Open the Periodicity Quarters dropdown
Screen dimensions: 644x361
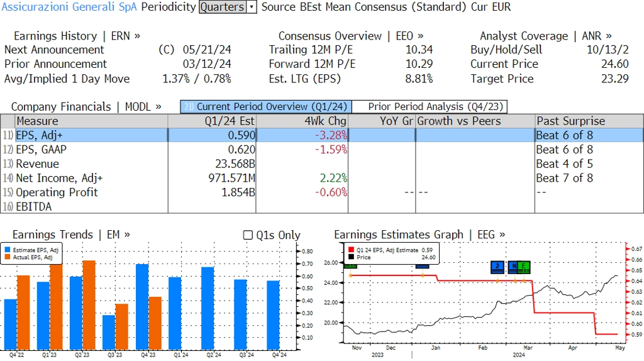[228, 7]
